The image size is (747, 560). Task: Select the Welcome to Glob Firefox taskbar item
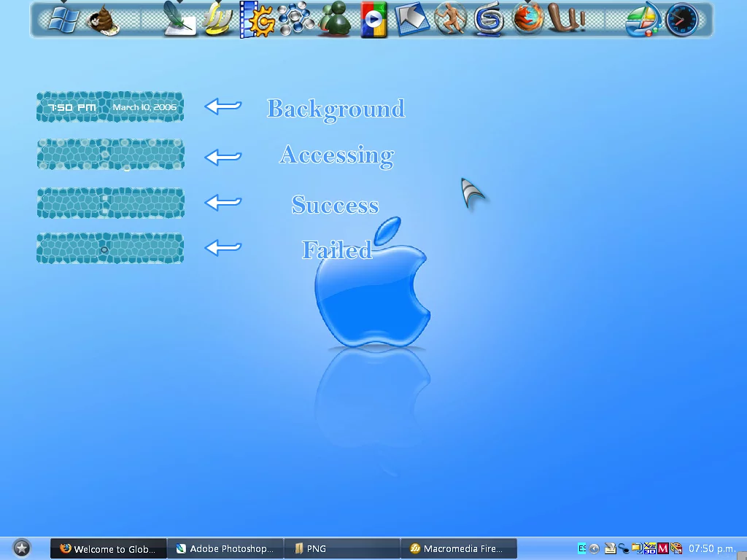point(108,549)
